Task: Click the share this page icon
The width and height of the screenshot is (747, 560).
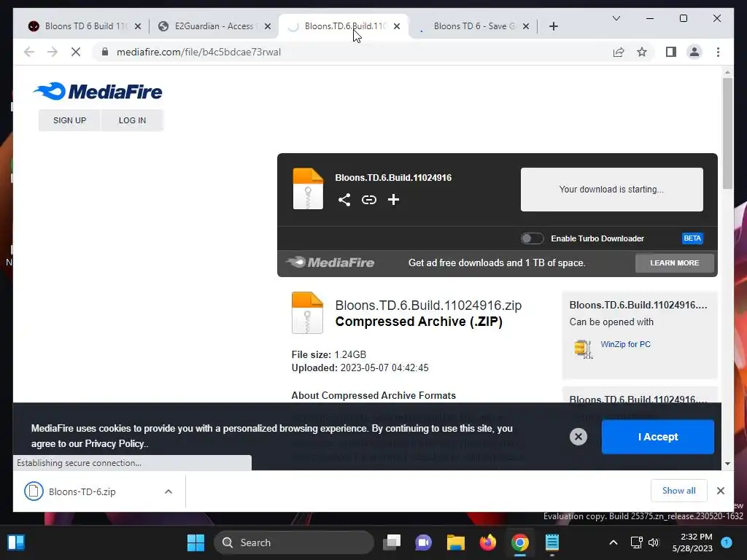Action: point(619,52)
